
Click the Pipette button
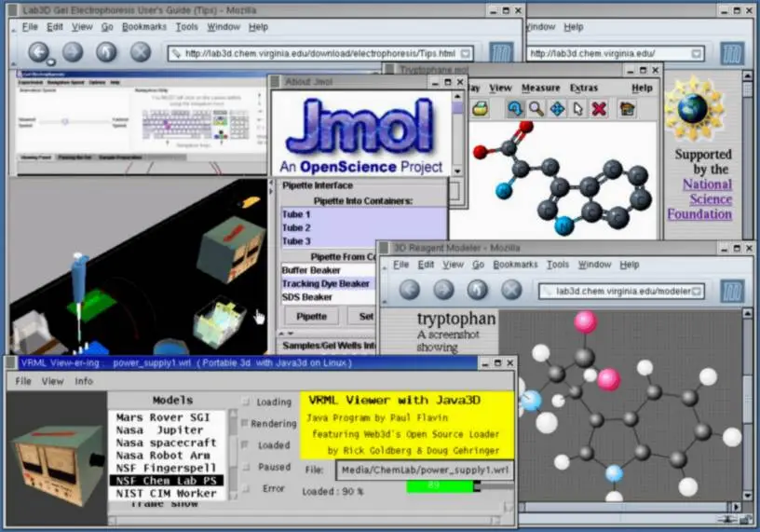(x=312, y=316)
